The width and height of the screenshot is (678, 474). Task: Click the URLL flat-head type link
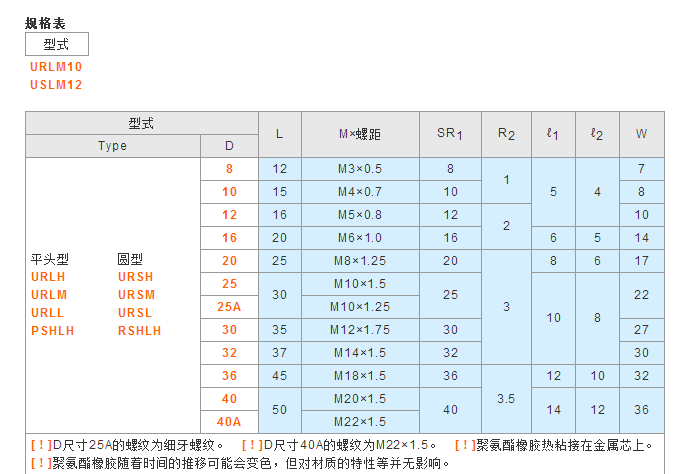pos(47,313)
